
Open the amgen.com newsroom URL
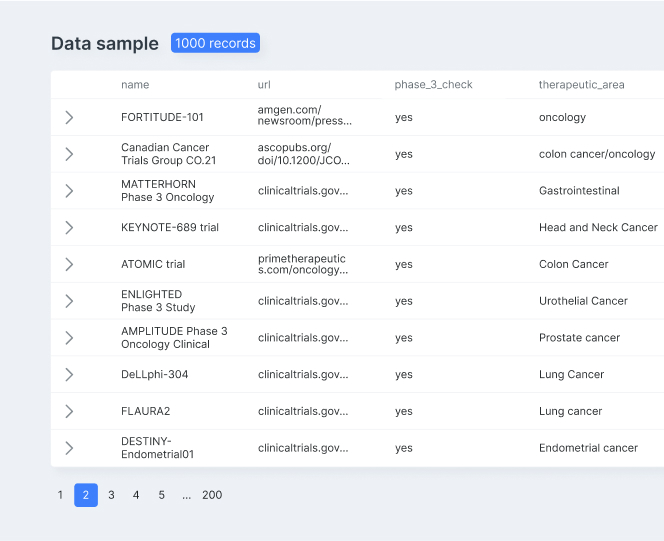304,116
